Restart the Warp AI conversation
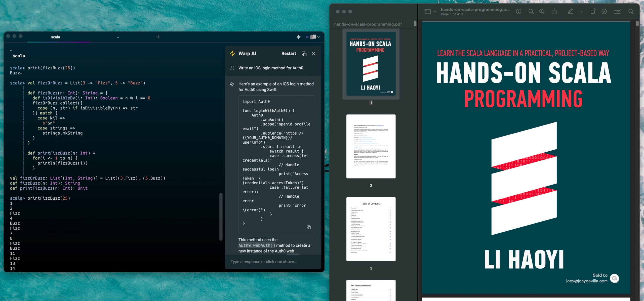The image size is (644, 301). [x=289, y=54]
